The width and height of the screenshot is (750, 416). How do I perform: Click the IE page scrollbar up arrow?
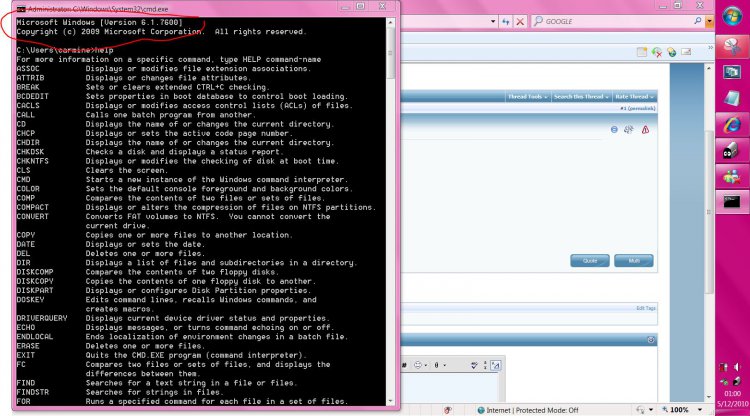point(709,68)
